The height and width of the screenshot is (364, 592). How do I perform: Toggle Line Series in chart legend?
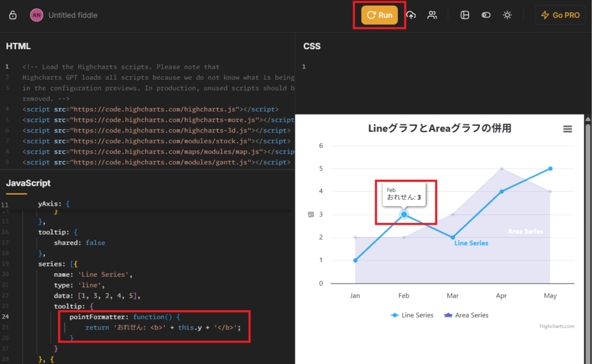[412, 315]
